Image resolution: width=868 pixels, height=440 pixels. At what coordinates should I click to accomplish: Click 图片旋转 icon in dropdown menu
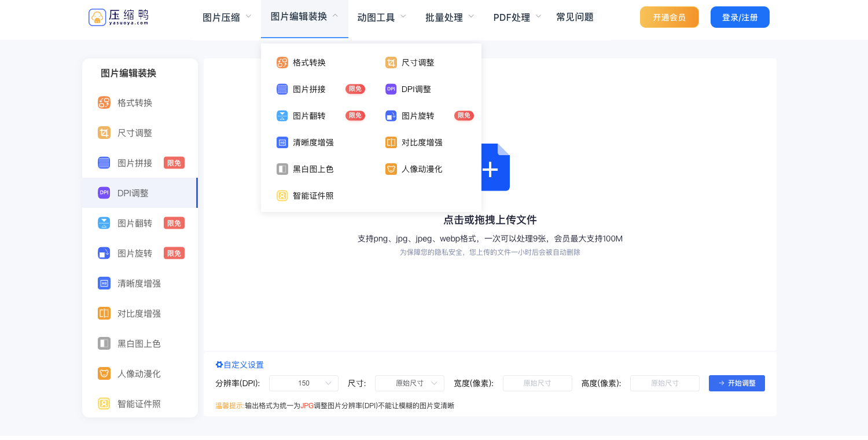click(391, 116)
